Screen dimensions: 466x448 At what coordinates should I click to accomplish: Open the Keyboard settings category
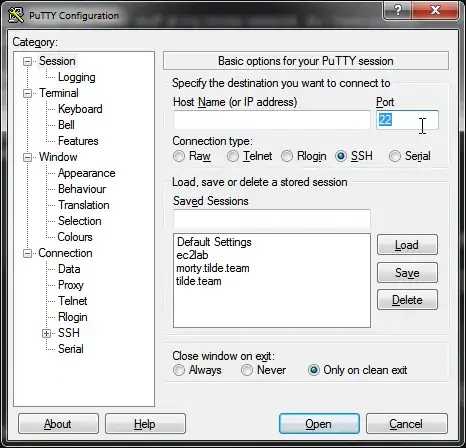[x=80, y=109]
